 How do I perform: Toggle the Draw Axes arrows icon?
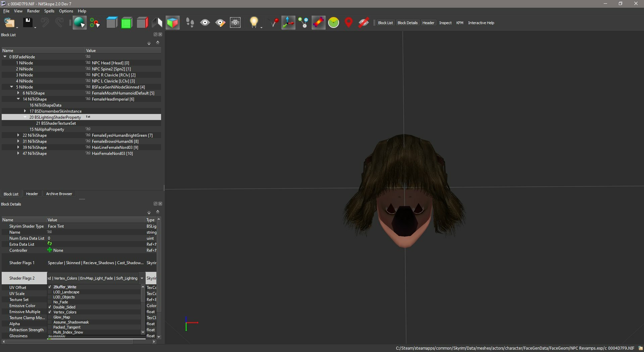[288, 23]
